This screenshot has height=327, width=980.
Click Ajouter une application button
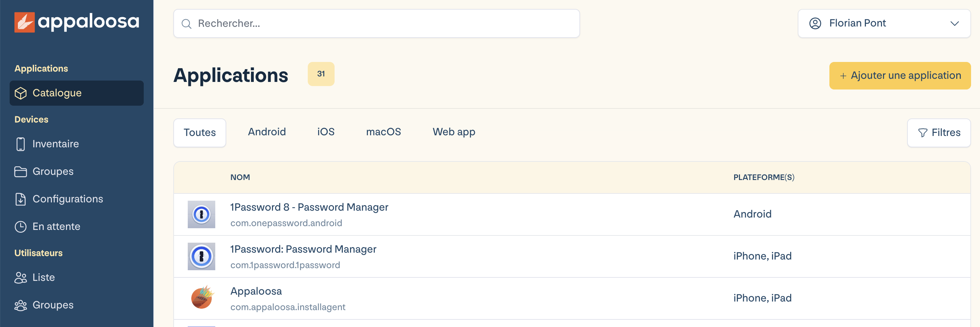(900, 76)
